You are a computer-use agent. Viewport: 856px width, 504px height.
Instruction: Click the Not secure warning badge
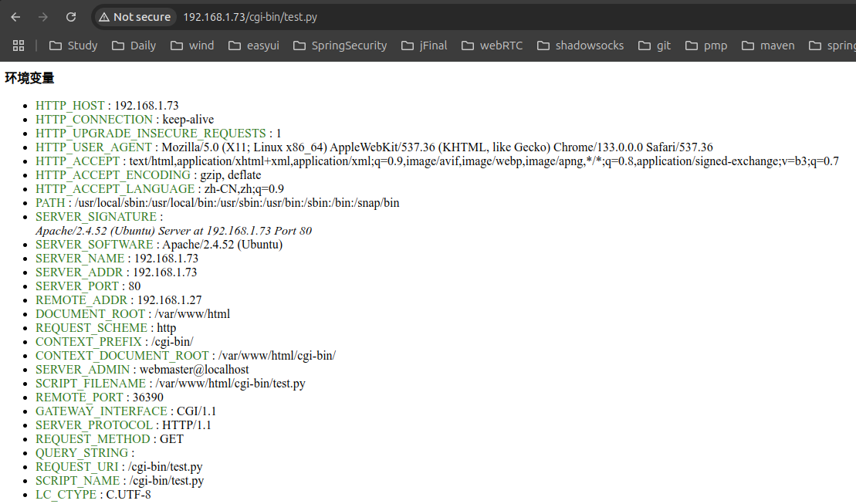134,17
